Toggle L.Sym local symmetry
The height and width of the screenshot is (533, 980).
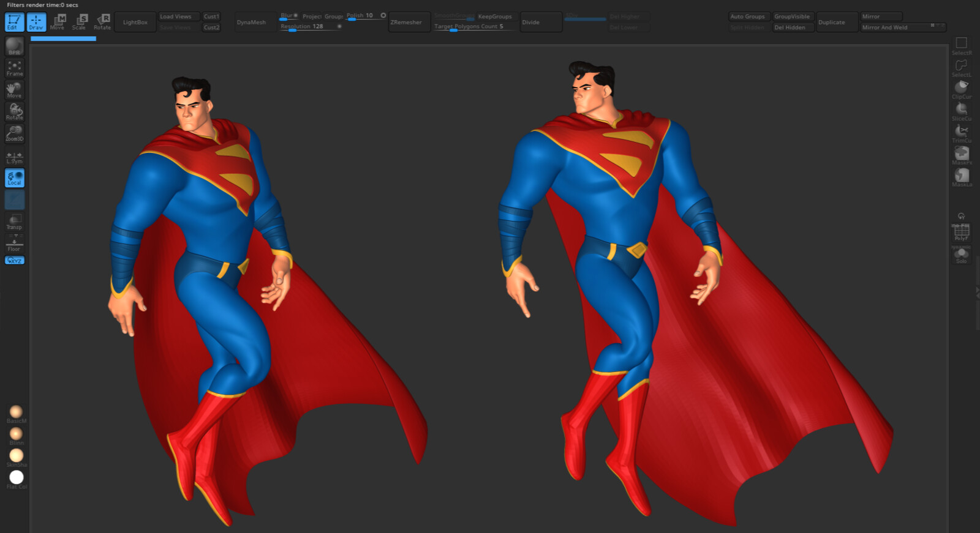pyautogui.click(x=14, y=157)
